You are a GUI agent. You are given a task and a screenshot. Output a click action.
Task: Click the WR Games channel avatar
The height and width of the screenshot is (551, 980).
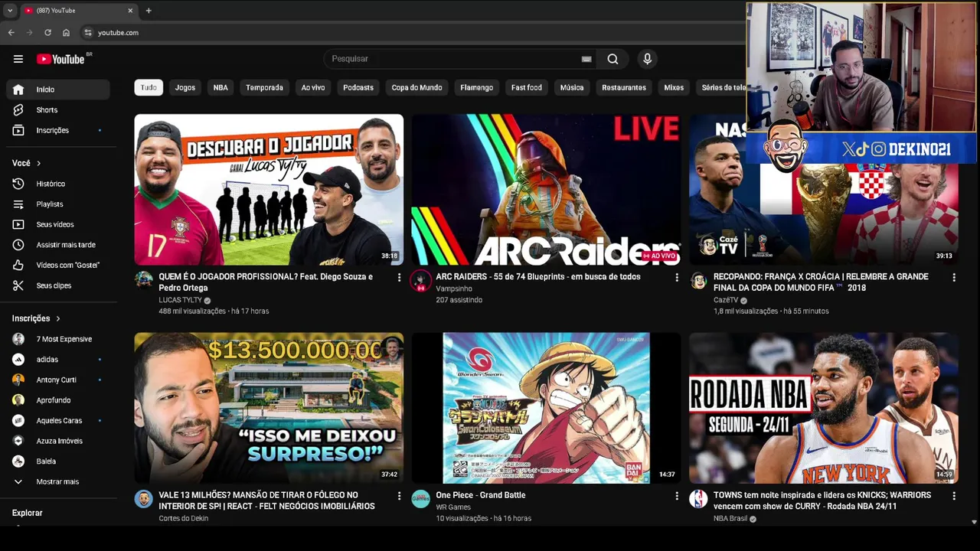click(x=421, y=499)
